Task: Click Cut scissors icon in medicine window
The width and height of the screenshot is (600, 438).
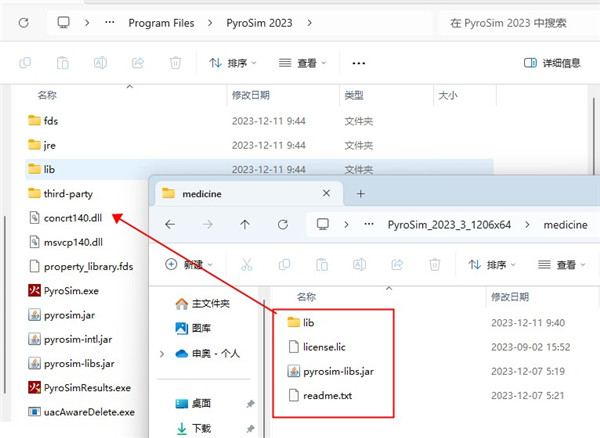Action: (x=247, y=264)
